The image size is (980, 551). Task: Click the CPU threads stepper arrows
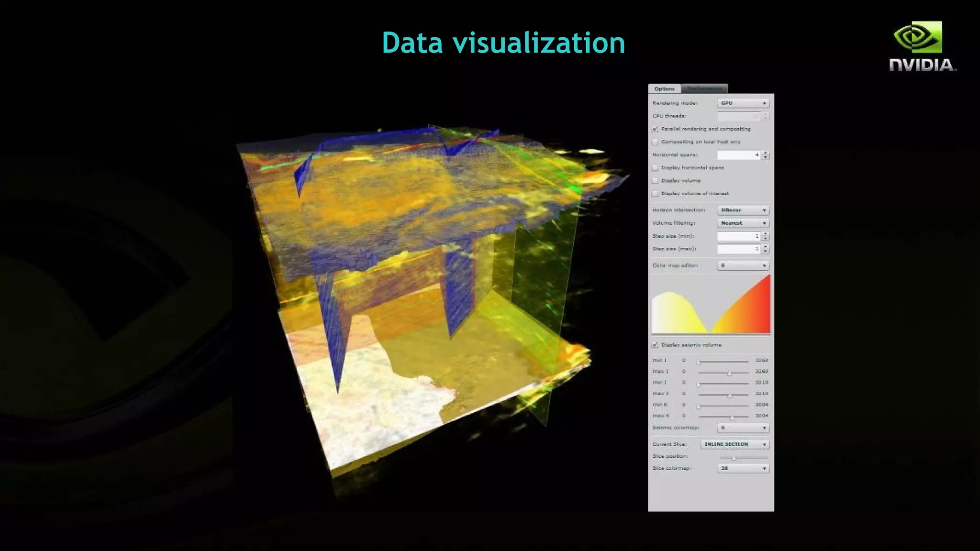[766, 116]
